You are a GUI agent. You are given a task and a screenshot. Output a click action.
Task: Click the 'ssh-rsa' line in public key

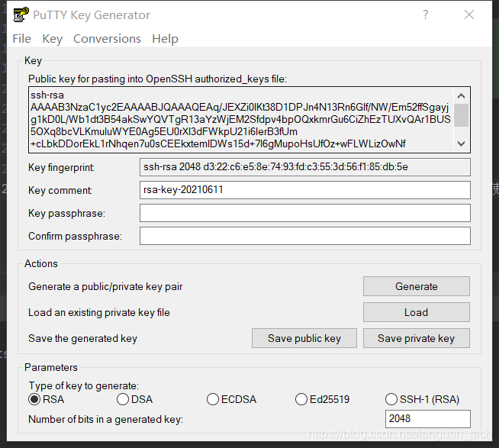tap(47, 95)
